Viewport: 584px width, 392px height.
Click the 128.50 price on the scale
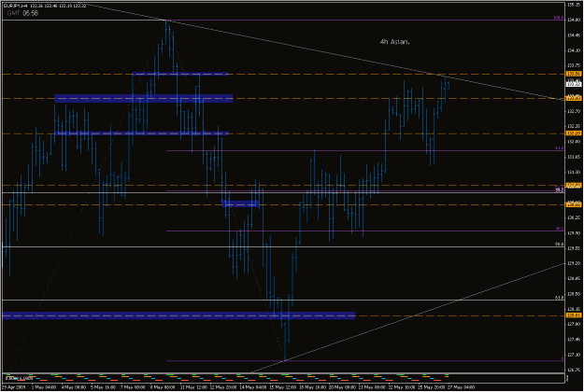[574, 294]
